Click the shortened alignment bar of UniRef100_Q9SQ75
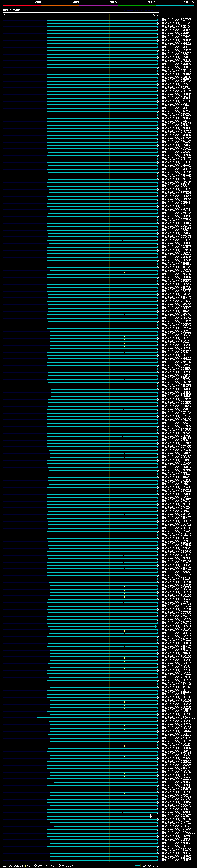Viewport: 197px width, 868px height. click(99, 816)
